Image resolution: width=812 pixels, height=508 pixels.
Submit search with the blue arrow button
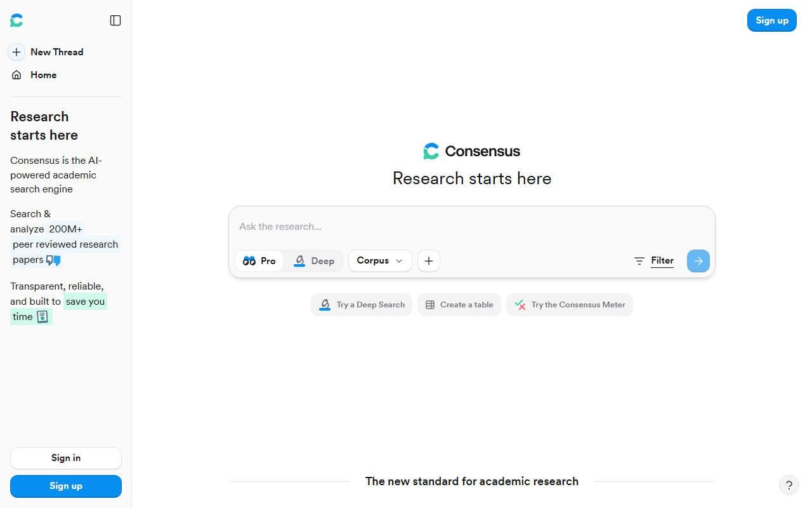tap(698, 260)
